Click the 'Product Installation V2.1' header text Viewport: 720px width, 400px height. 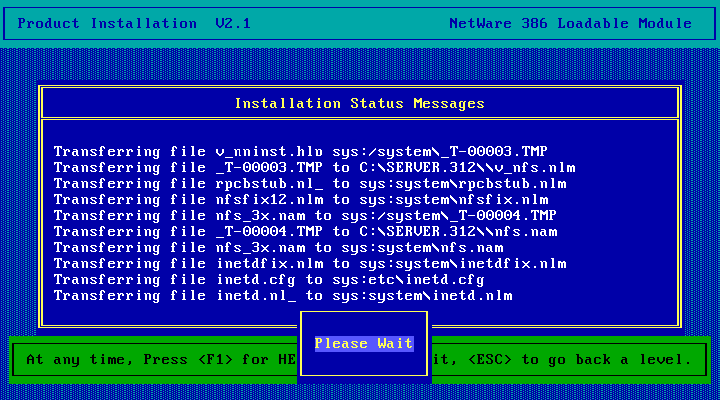point(134,23)
